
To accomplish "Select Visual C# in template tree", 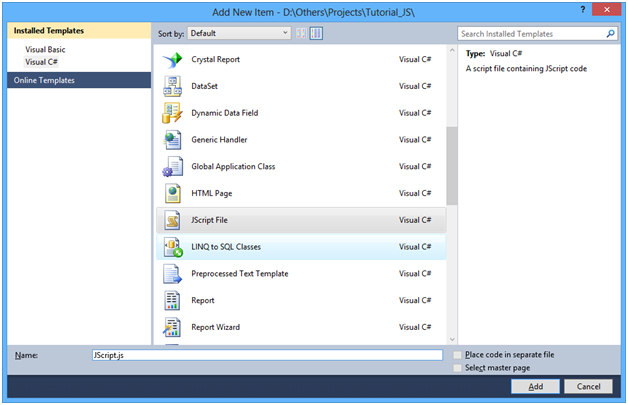I will pos(42,62).
